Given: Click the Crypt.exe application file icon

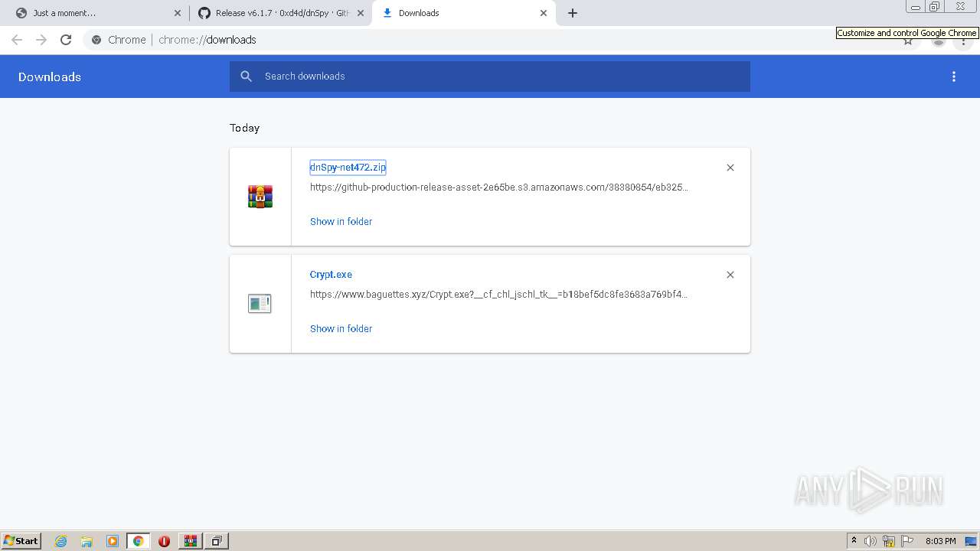Looking at the screenshot, I should click(x=260, y=304).
